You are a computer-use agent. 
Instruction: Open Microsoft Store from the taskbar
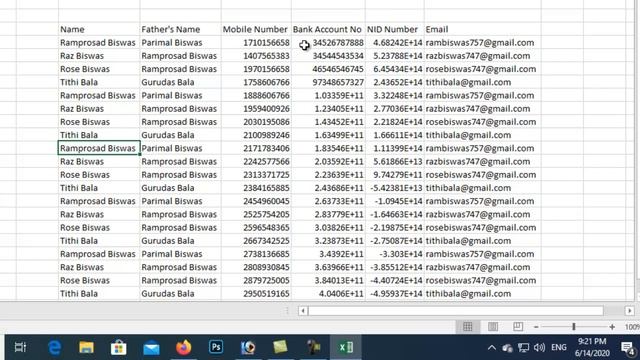pyautogui.click(x=118, y=347)
